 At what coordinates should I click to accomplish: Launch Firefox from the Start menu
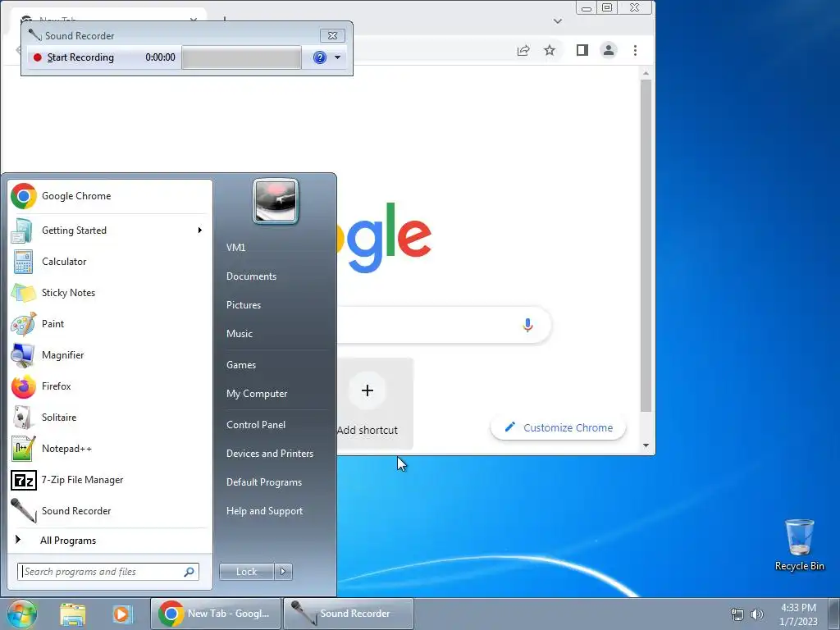[110, 386]
